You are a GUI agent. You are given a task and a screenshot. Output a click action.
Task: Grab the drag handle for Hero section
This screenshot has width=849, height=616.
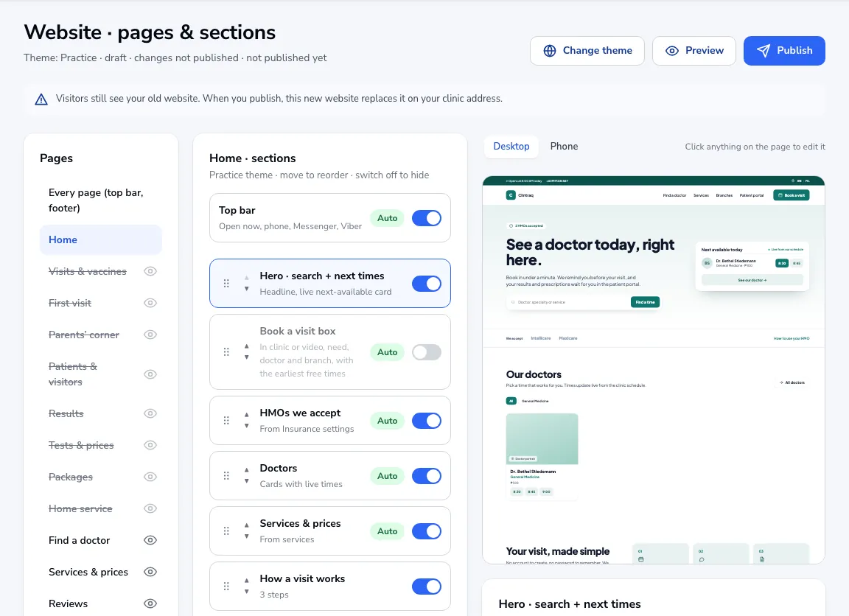pyautogui.click(x=226, y=283)
